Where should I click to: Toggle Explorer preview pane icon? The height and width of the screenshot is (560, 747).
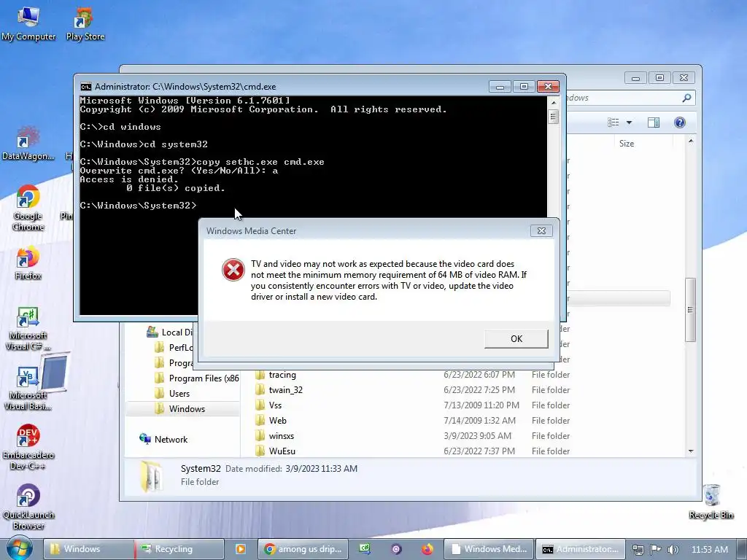point(654,122)
